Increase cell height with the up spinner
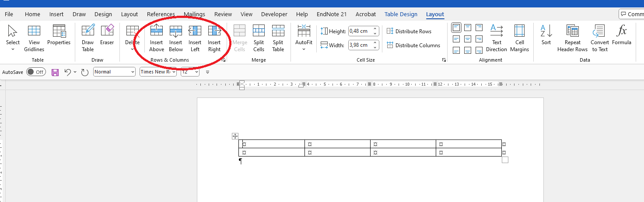Screen dimensions: 644x202 tap(375, 29)
